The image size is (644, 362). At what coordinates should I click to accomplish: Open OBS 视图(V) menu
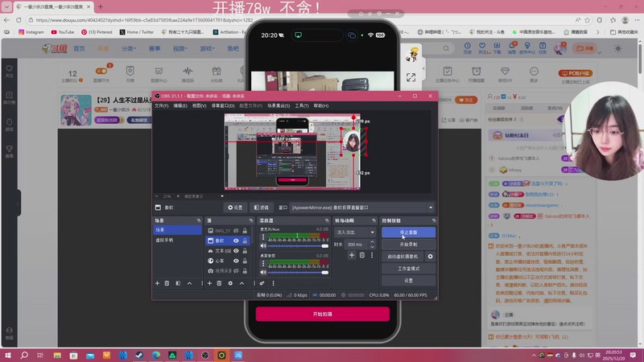(x=199, y=105)
